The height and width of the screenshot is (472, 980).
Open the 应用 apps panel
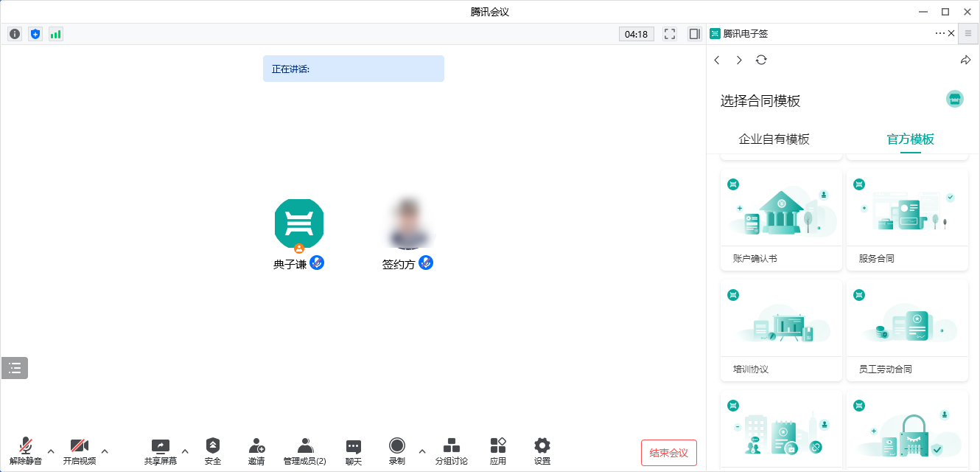498,451
